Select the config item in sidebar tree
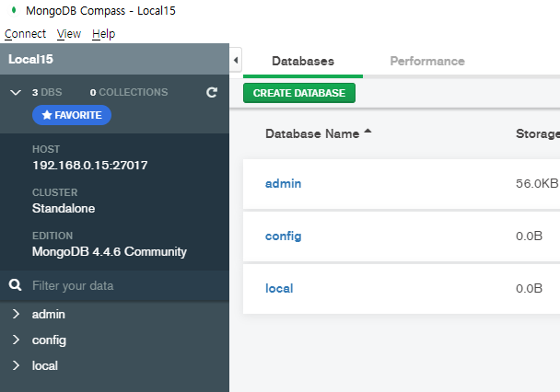The width and height of the screenshot is (560, 392). [x=49, y=340]
